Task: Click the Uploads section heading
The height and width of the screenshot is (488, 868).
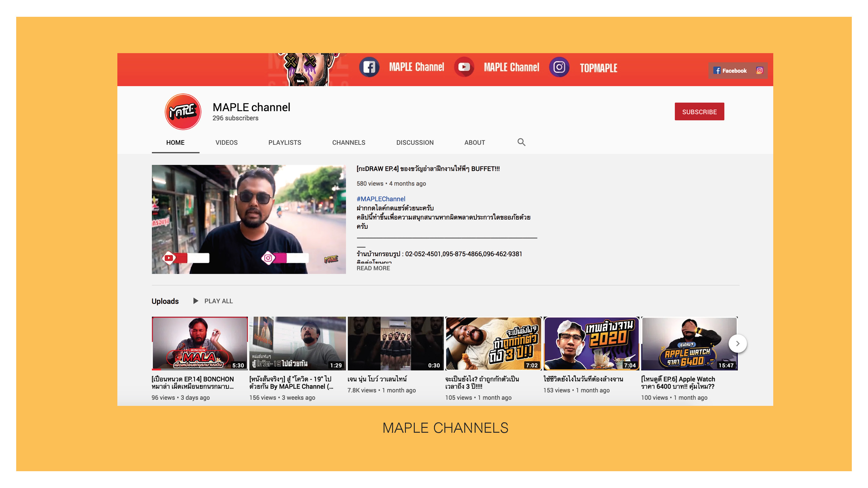Action: (165, 301)
